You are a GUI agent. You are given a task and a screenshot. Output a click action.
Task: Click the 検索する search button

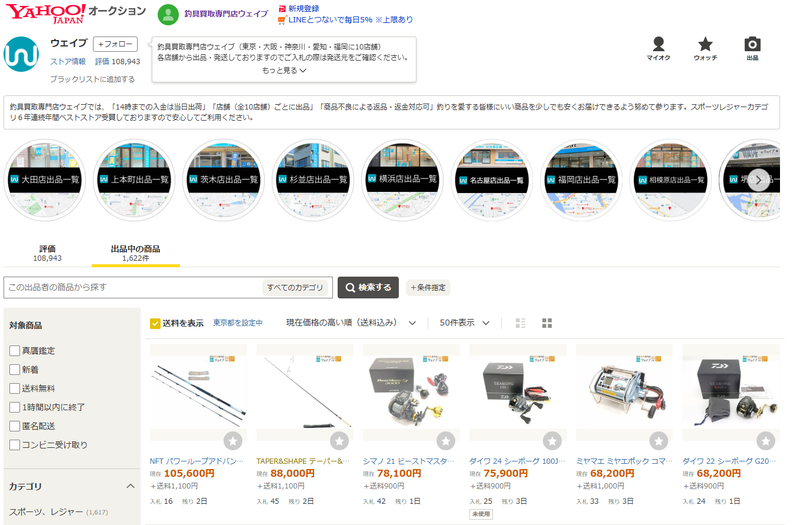368,288
